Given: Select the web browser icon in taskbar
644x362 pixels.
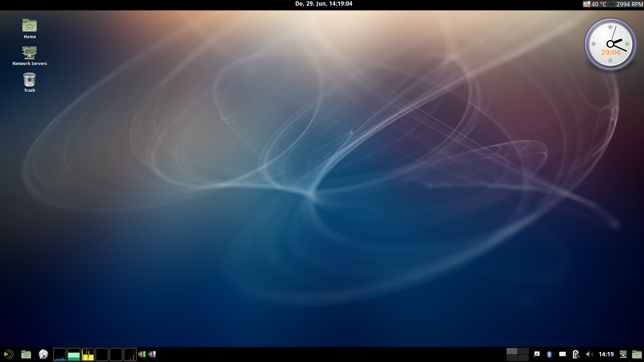Looking at the screenshot, I should point(43,354).
